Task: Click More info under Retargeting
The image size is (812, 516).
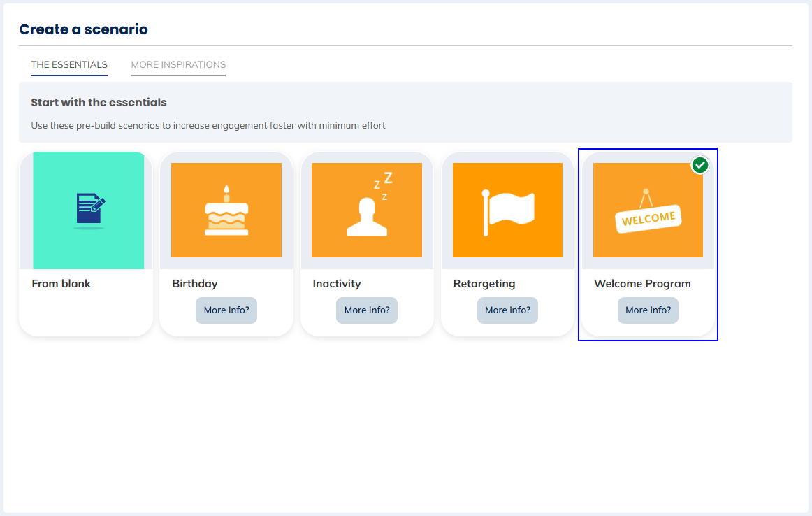Action: 507,310
